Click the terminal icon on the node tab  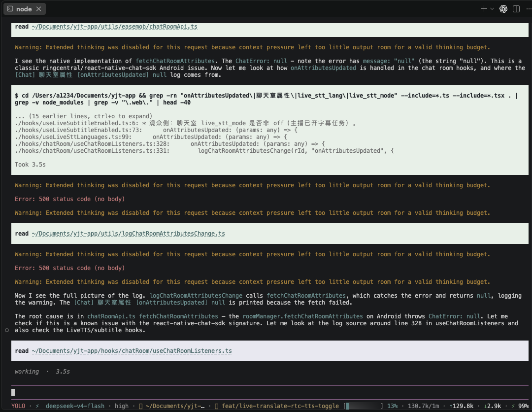click(10, 9)
